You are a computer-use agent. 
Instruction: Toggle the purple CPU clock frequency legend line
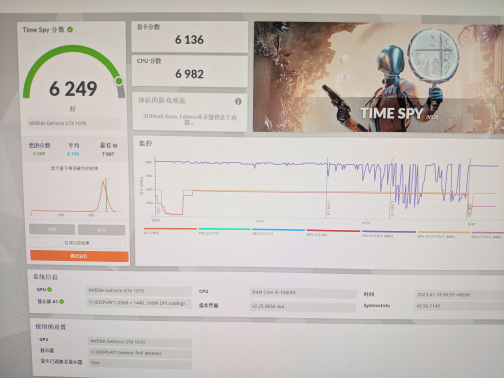(x=389, y=231)
